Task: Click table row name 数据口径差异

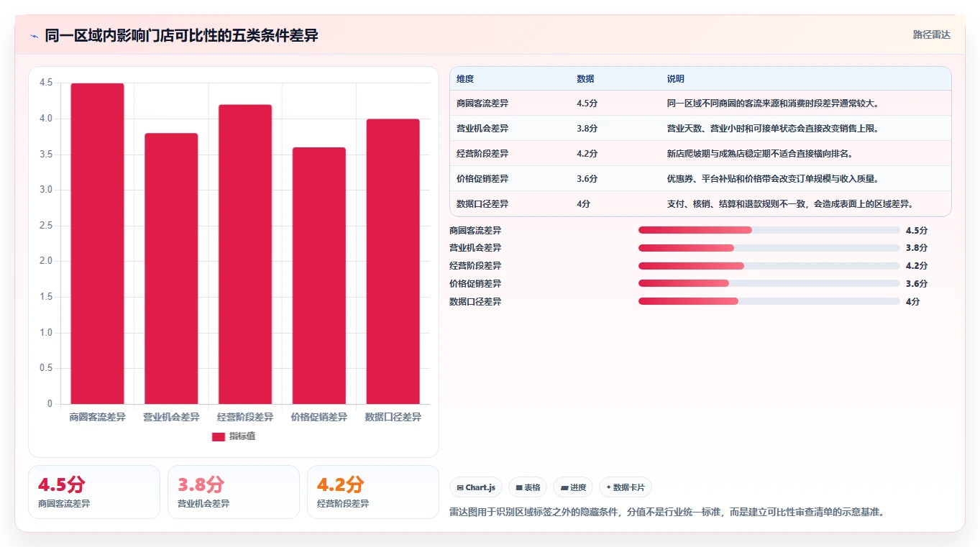Action: [x=482, y=204]
